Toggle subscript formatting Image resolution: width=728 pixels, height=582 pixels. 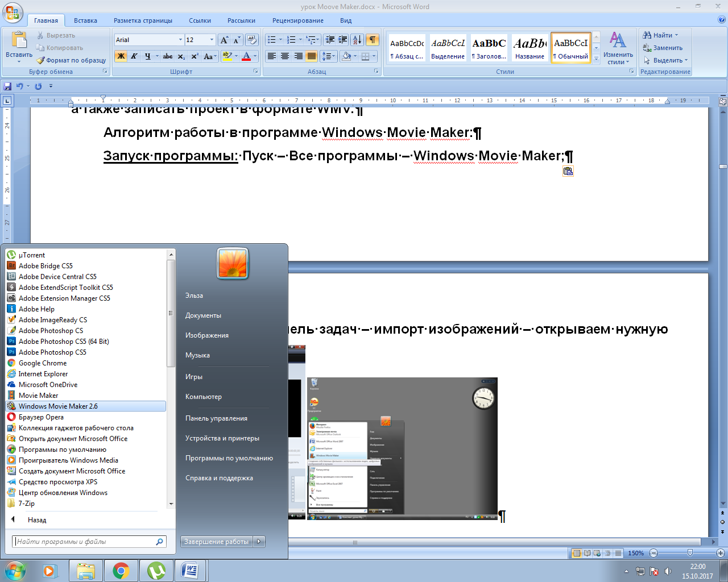(181, 56)
